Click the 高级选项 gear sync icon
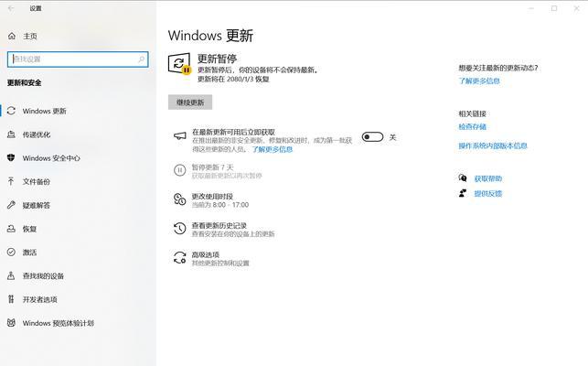588x366 pixels. [179, 257]
